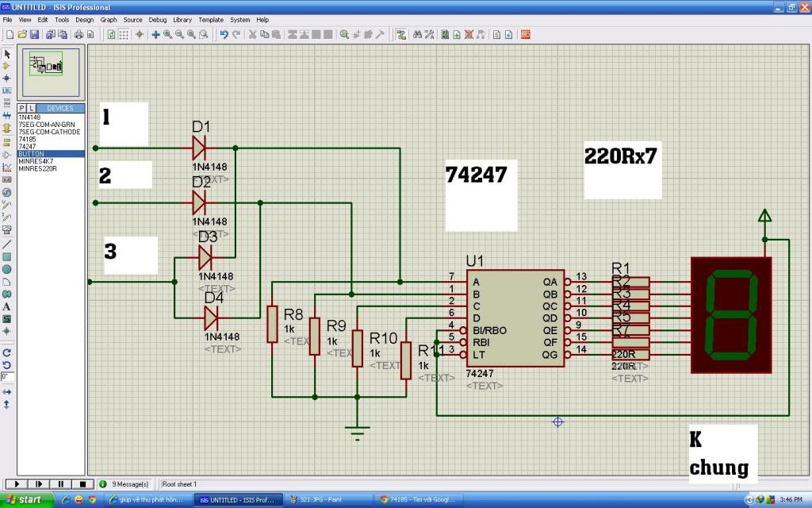This screenshot has width=812, height=508.
Task: Click the Rotate Anti-clockwise icon
Action: coord(6,365)
